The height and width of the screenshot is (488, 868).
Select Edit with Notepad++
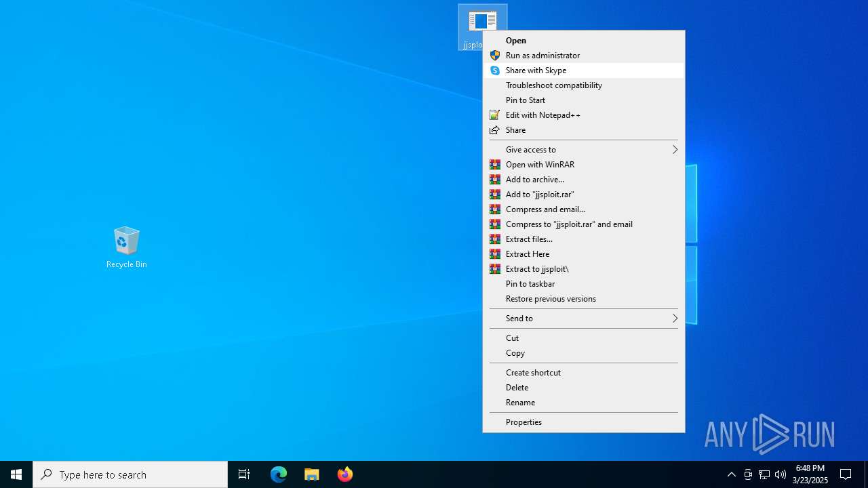(584, 115)
